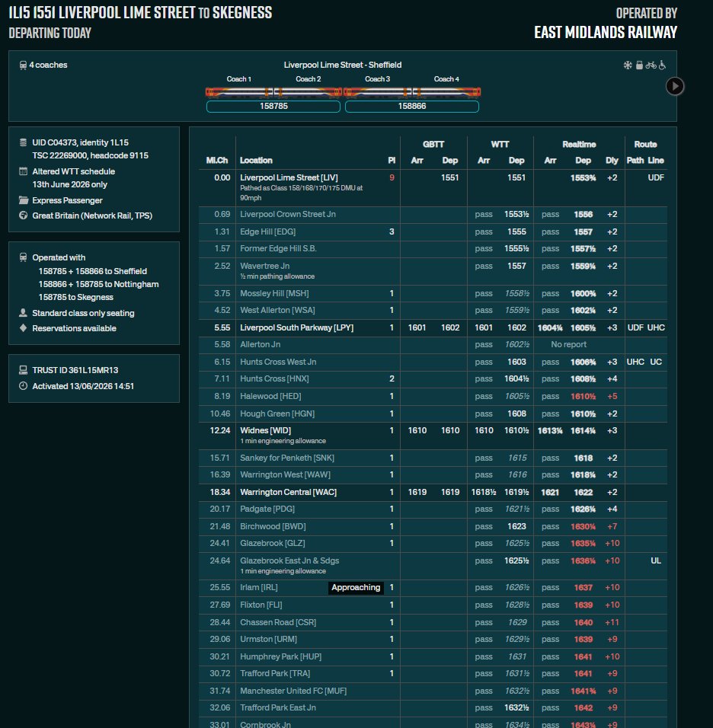
Task: Open Humphrey Park [HUP] location link
Action: [280, 656]
